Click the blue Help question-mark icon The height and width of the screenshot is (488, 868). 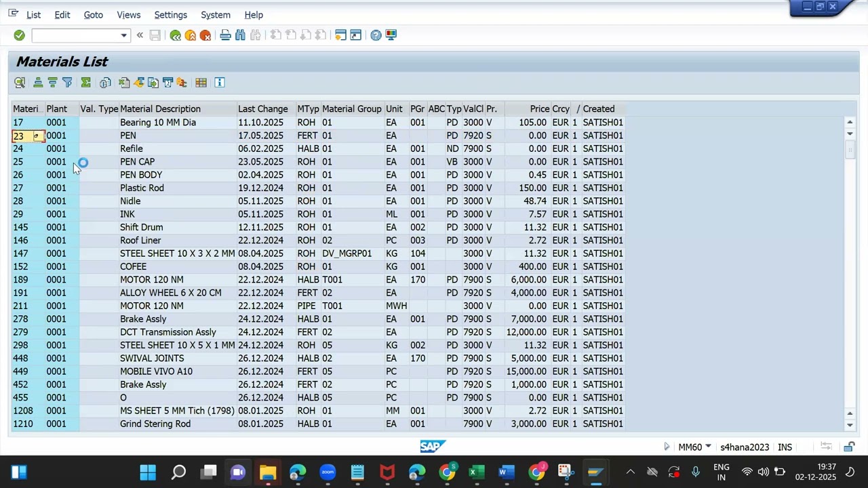pyautogui.click(x=376, y=35)
